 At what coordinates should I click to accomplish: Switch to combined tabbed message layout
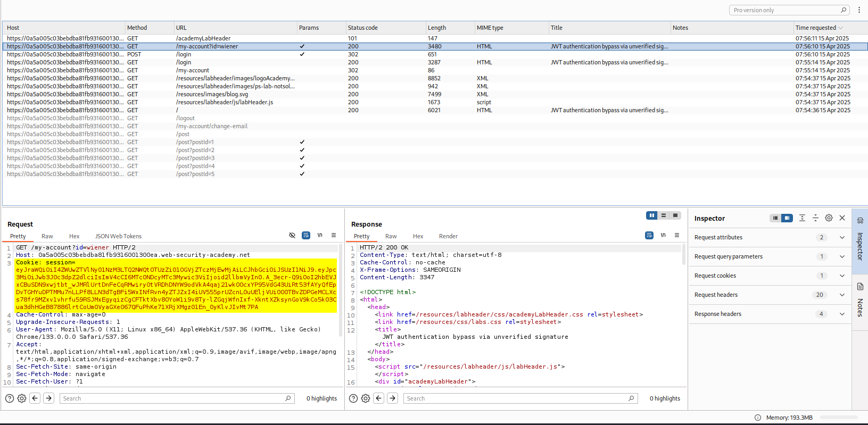pyautogui.click(x=675, y=215)
